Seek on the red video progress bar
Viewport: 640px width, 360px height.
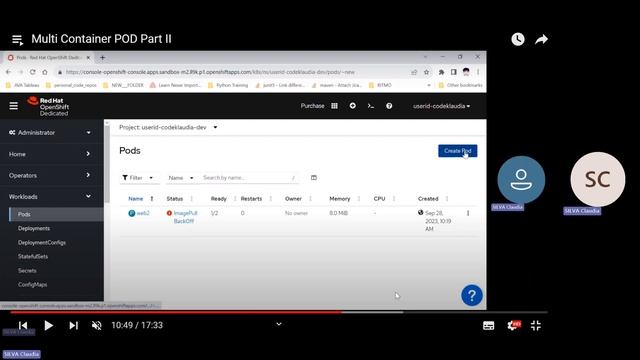point(176,312)
